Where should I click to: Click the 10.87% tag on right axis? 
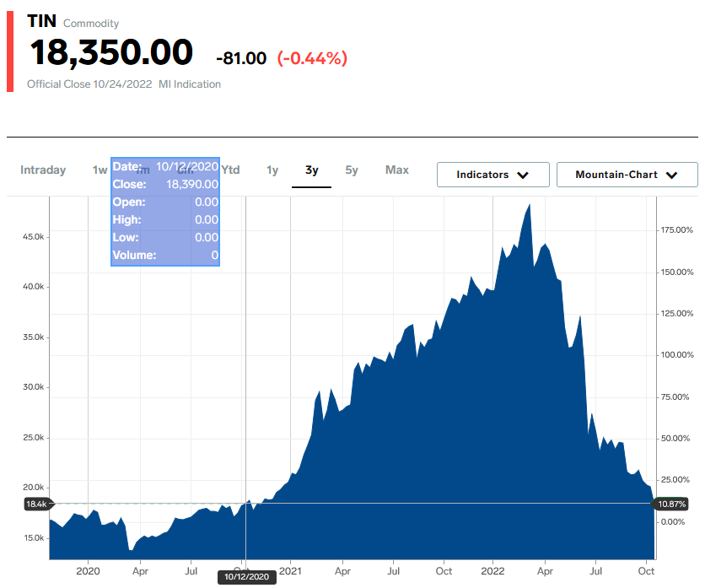click(x=670, y=504)
